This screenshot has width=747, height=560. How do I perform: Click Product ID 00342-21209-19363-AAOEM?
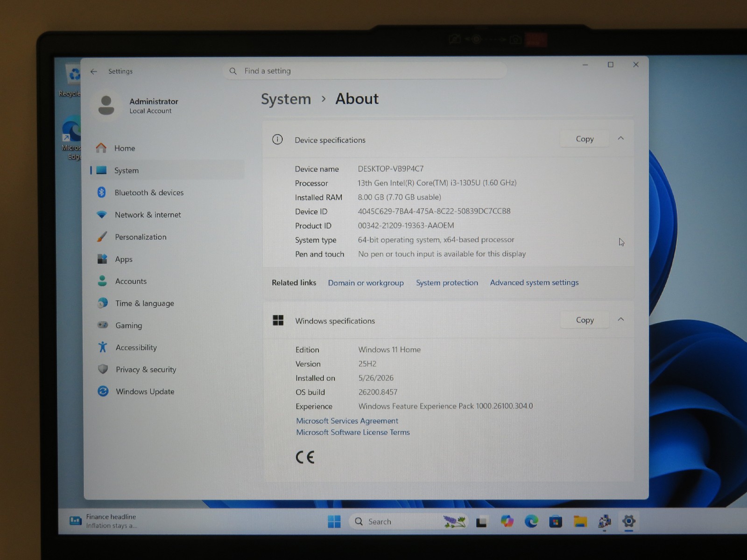[x=406, y=225]
